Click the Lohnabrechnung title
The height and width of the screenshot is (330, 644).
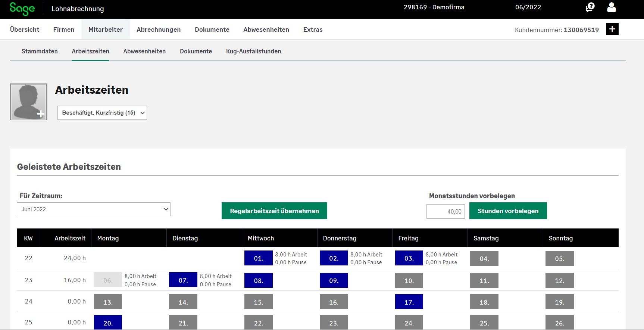click(78, 9)
